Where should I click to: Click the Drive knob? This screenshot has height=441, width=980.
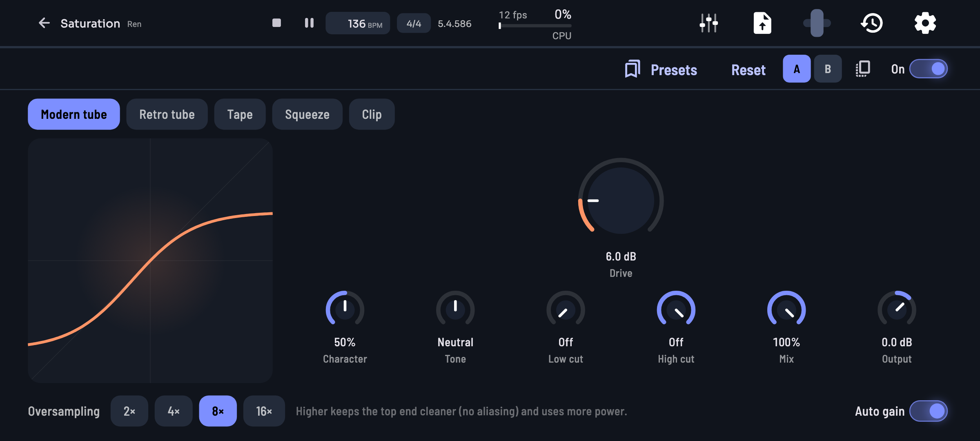[621, 200]
